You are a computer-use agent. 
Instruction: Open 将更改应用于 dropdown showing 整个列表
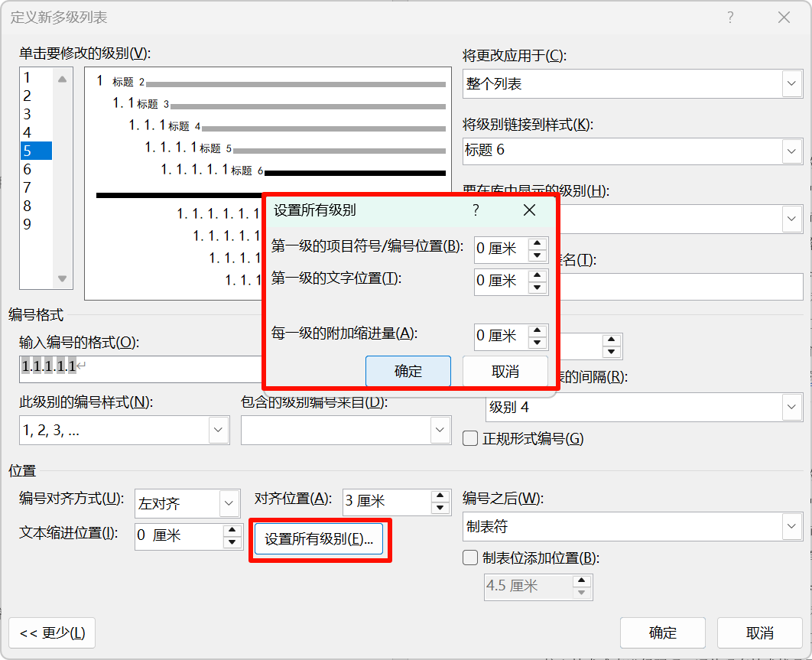click(x=791, y=84)
